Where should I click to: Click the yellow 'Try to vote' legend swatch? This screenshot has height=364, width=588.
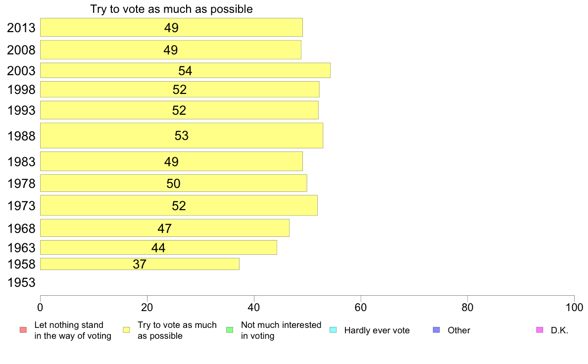pos(126,330)
